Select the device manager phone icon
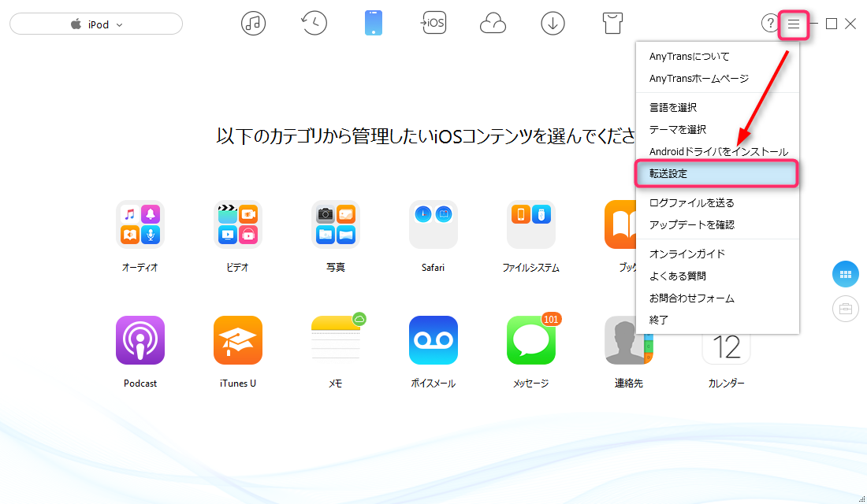 (x=374, y=24)
